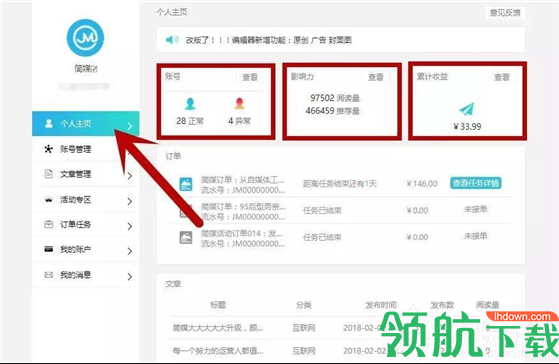559x364 pixels.
Task: Click the 个人主页 breadcrumb title
Action: click(171, 12)
